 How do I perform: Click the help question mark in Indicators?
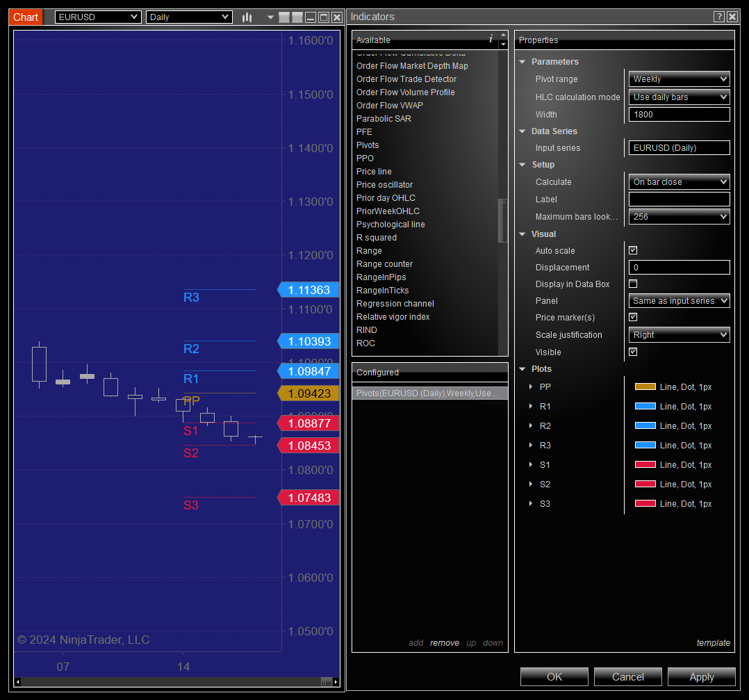point(719,17)
